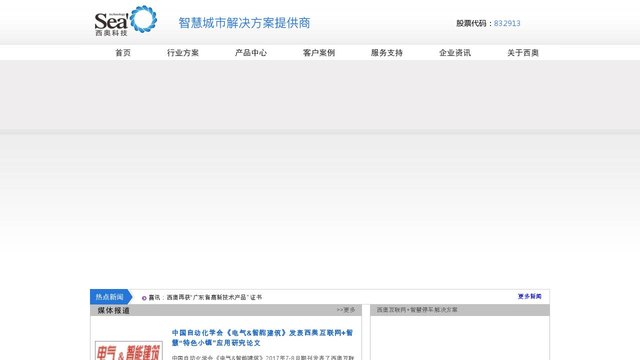
Task: Click the 西奥互联网+智慧停车解决方案 header
Action: (417, 310)
